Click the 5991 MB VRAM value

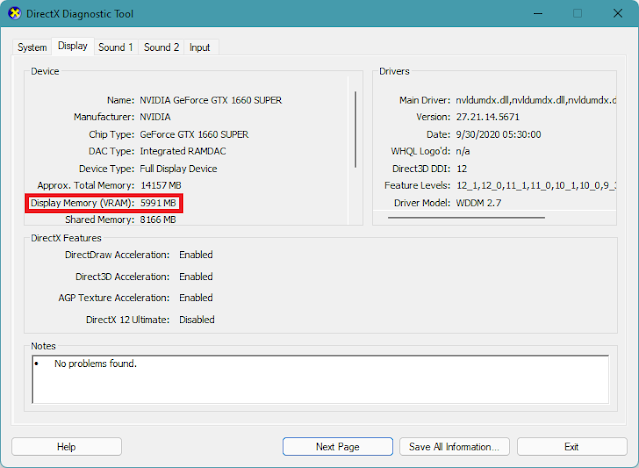[158, 203]
